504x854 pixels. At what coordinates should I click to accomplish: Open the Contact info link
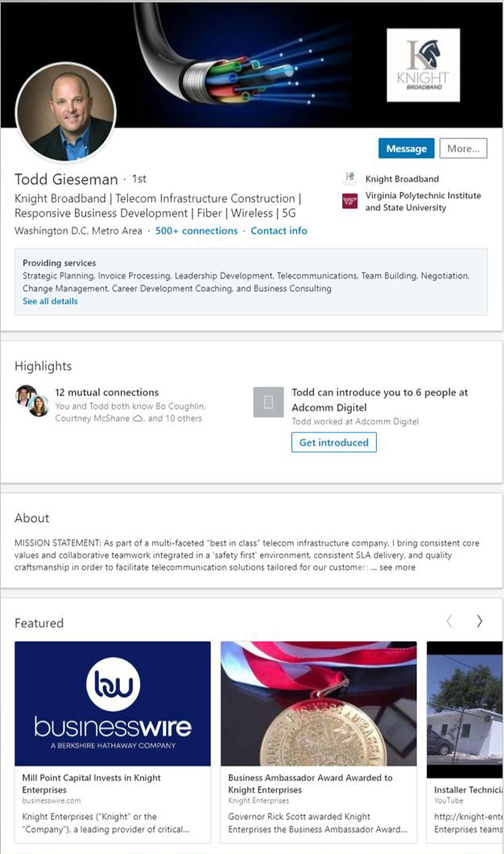[279, 230]
